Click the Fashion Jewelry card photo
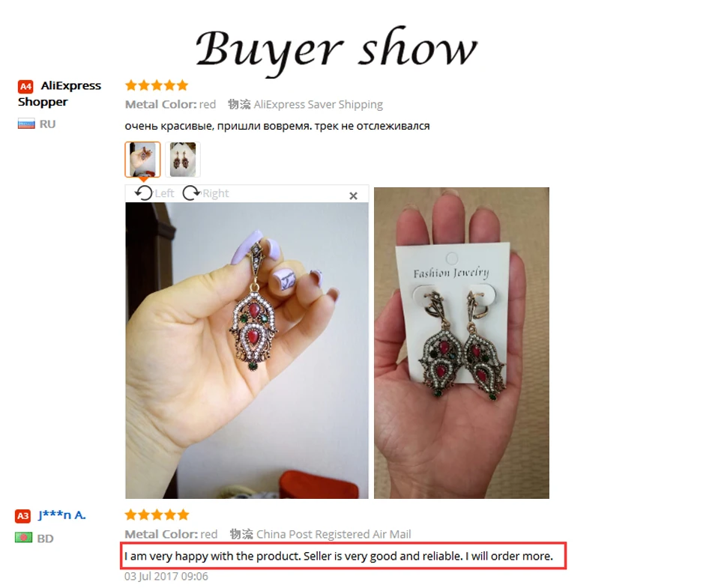Screen dimensions: 712x588 462,343
